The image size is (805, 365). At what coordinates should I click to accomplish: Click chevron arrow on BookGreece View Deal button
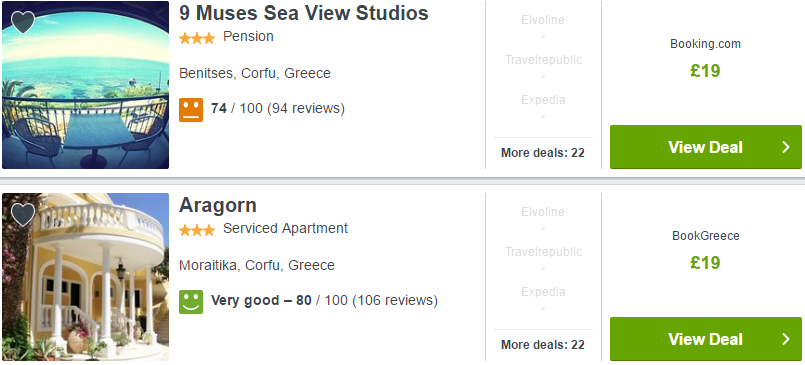[x=785, y=339]
